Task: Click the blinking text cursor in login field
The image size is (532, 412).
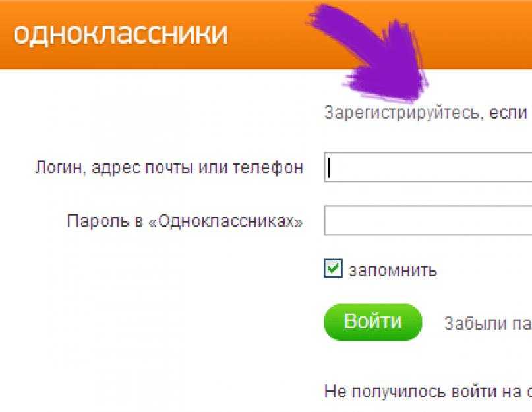Action: (328, 167)
